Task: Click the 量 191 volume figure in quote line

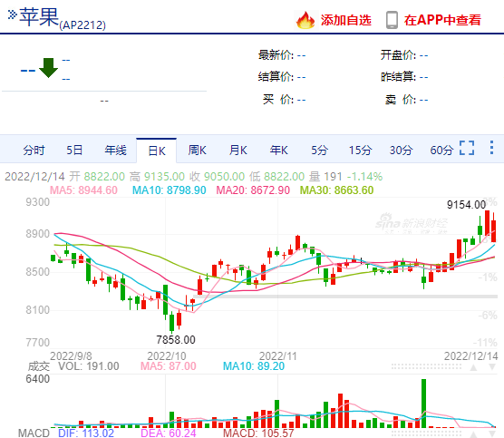Action: click(x=325, y=177)
